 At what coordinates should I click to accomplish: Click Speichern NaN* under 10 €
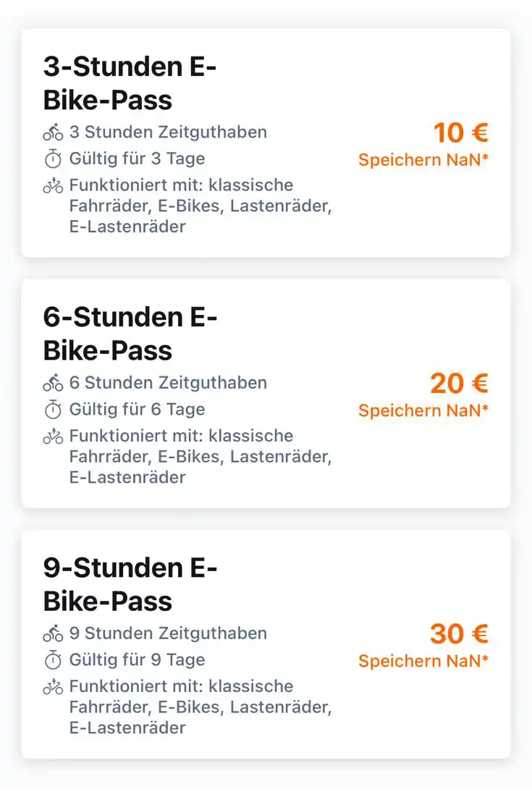tap(423, 160)
